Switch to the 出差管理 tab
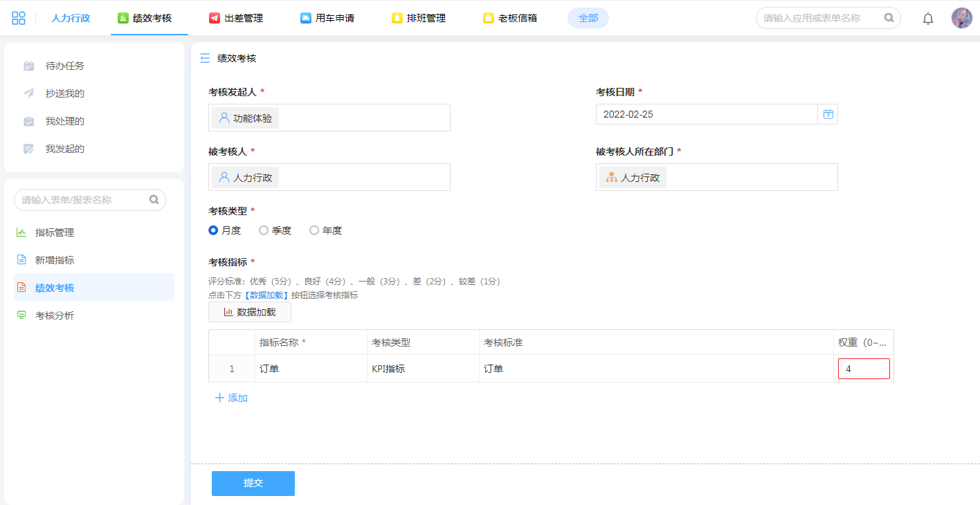 click(236, 18)
